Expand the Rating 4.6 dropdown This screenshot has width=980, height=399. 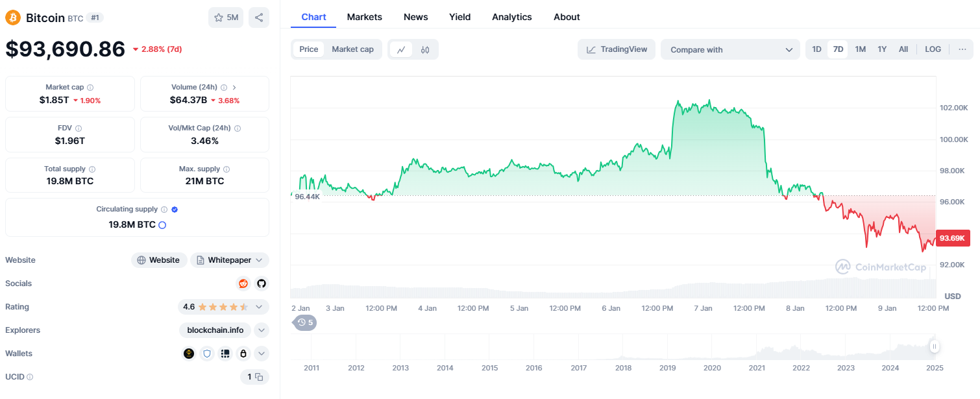[x=223, y=307]
